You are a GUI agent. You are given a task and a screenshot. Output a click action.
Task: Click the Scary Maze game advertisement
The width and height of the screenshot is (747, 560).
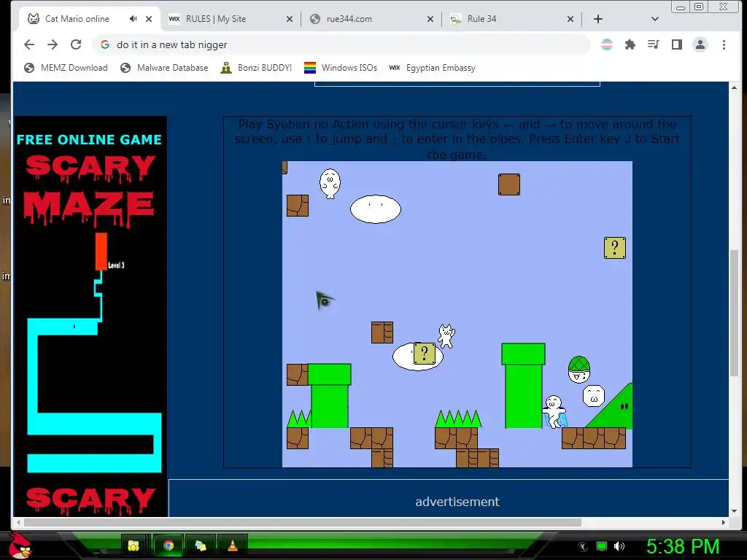coord(91,316)
